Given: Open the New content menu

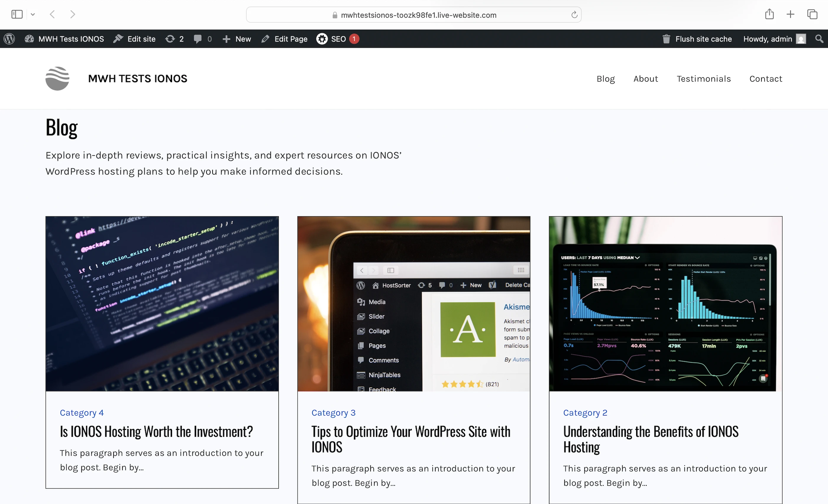Looking at the screenshot, I should pos(237,39).
